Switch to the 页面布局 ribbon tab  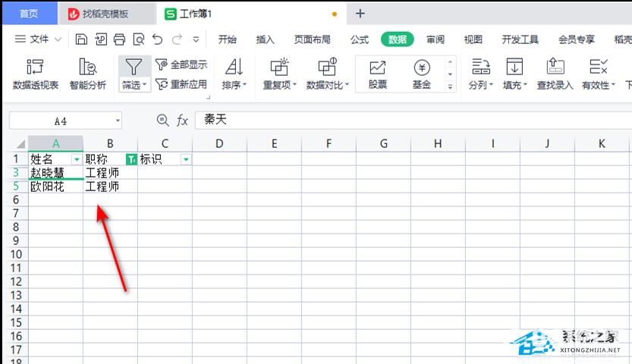click(x=312, y=39)
